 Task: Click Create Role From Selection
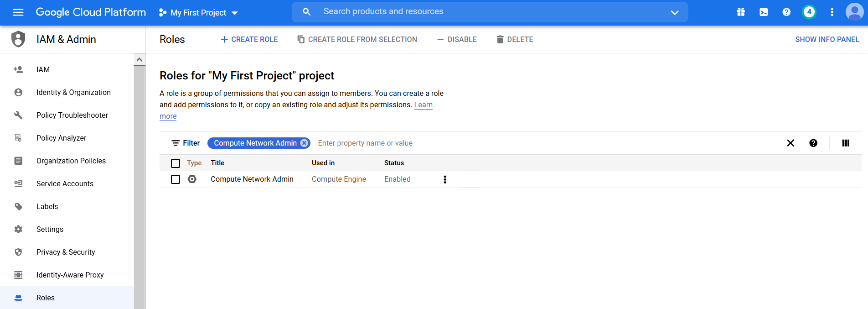pyautogui.click(x=357, y=40)
